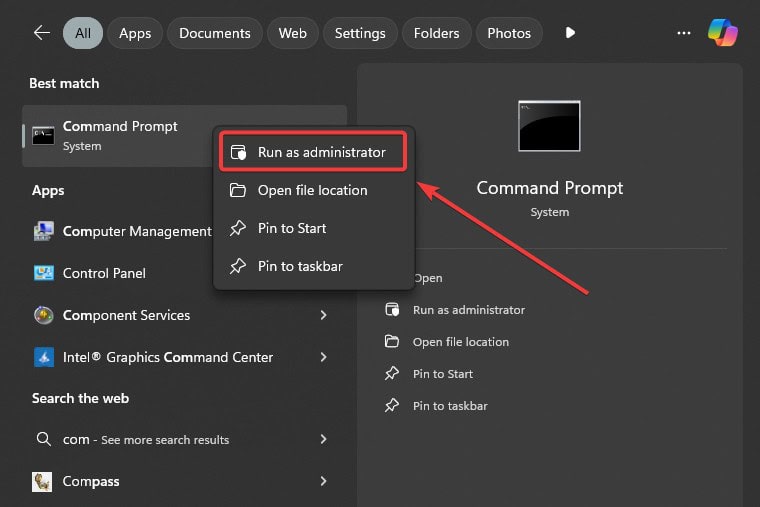Expand Component Services chevron

tap(324, 315)
